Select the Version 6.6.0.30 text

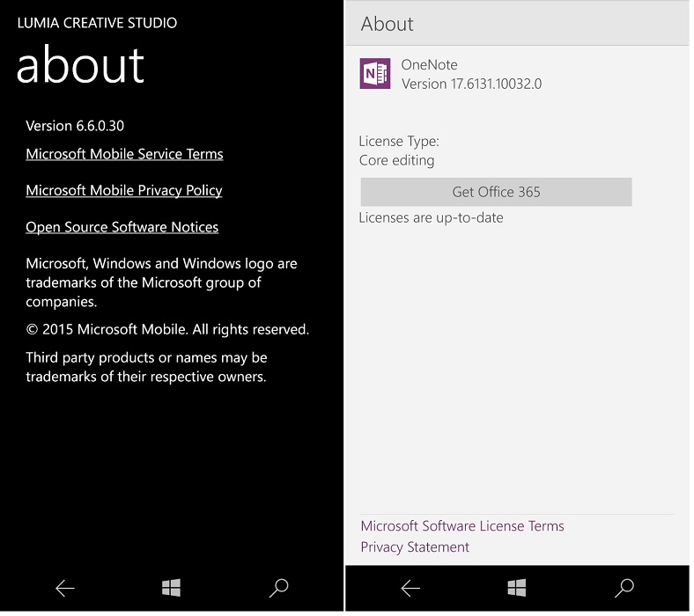[75, 127]
